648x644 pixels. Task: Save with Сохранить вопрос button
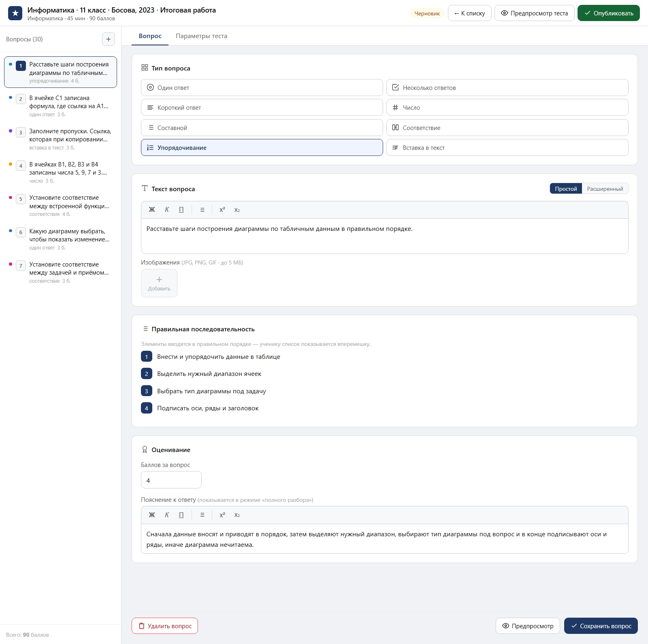tap(601, 626)
